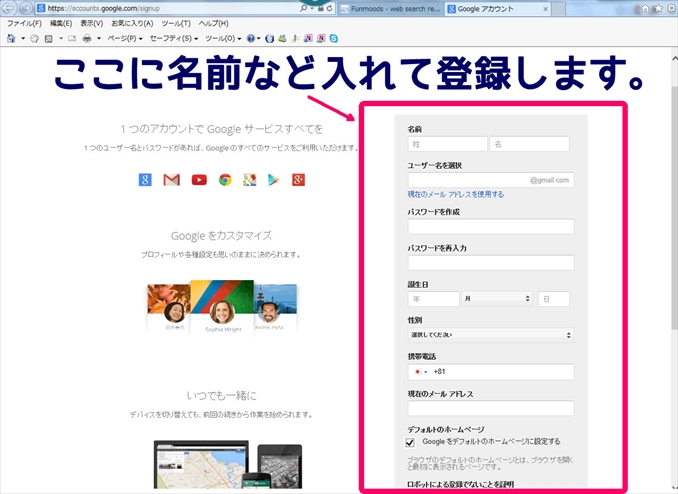This screenshot has height=494, width=678.
Task: Click the YouTube icon
Action: click(199, 180)
